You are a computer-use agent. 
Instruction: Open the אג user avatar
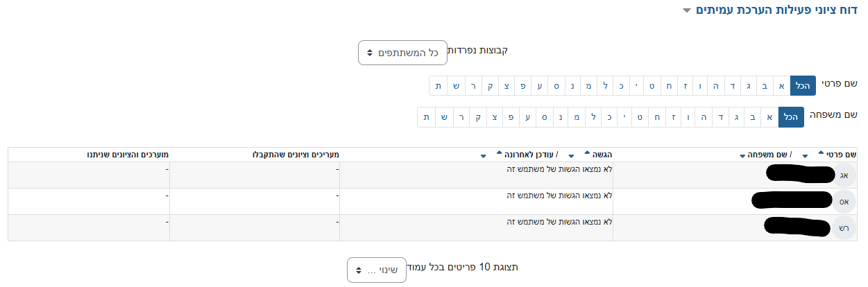point(844,175)
